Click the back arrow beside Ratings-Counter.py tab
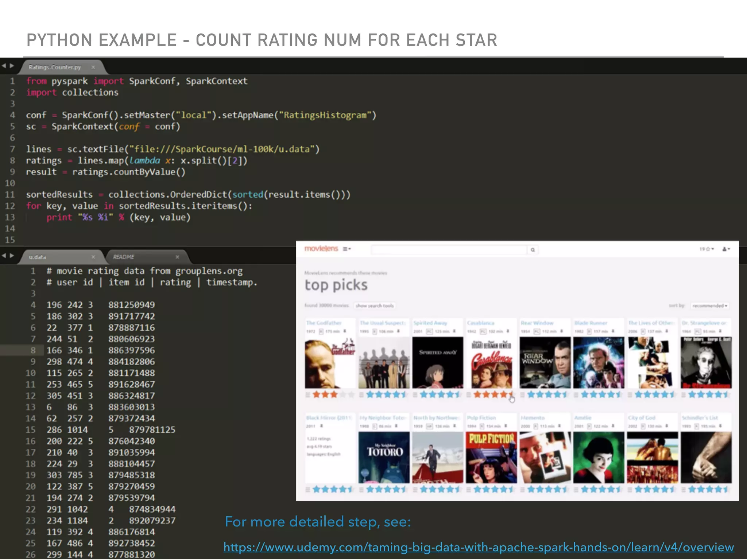Viewport: 747px width, 560px height. 4,66
